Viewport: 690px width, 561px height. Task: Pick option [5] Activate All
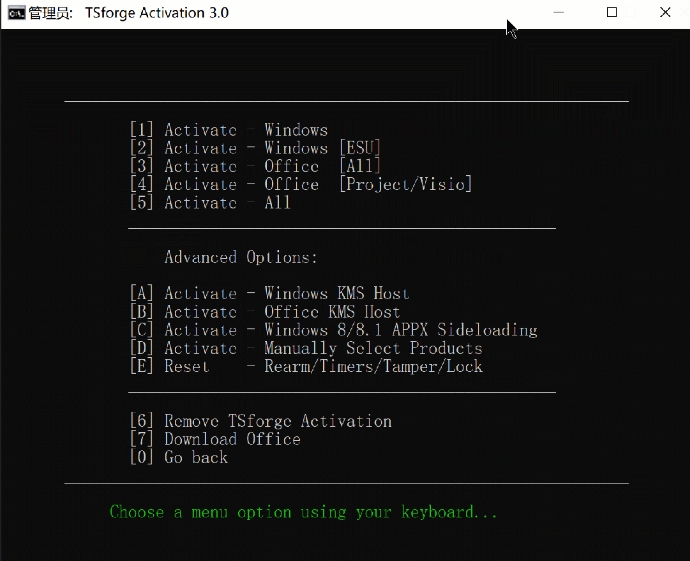[x=210, y=203]
